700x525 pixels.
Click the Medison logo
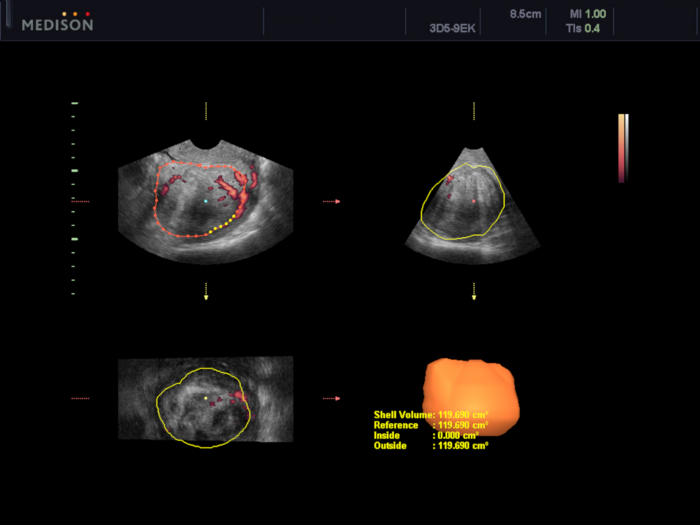[57, 22]
